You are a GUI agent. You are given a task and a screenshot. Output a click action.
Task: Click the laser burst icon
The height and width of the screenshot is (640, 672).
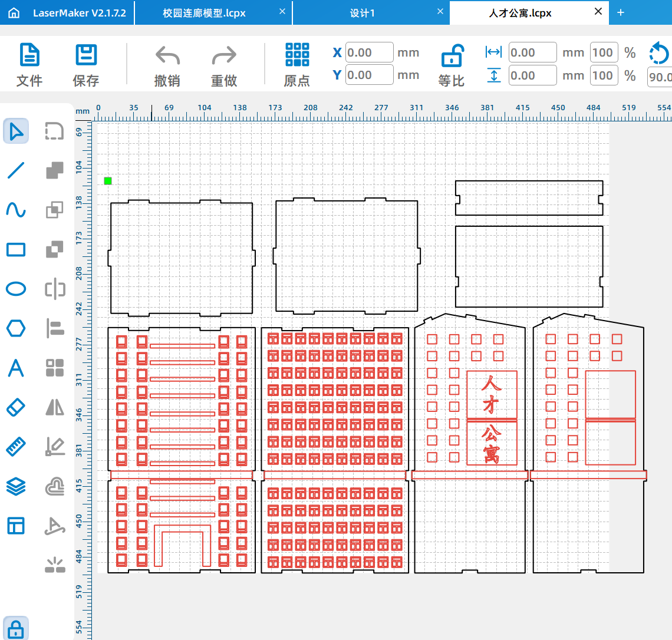55,565
